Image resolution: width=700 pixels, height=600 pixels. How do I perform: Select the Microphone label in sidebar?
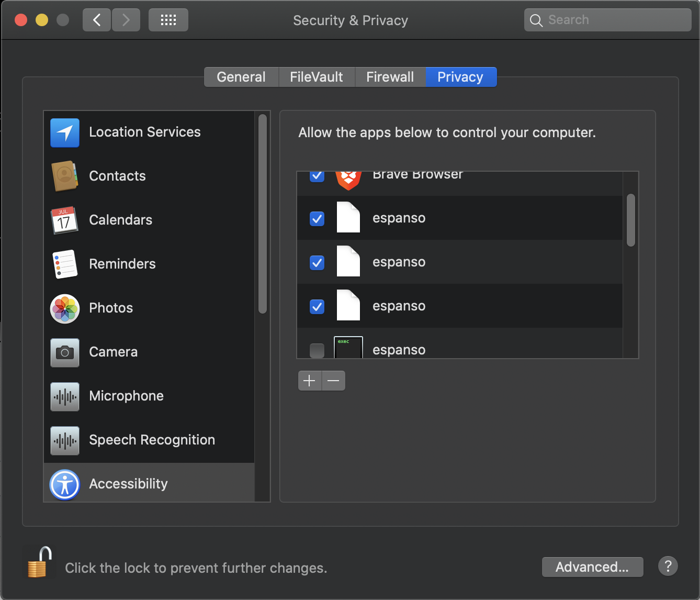tap(127, 396)
